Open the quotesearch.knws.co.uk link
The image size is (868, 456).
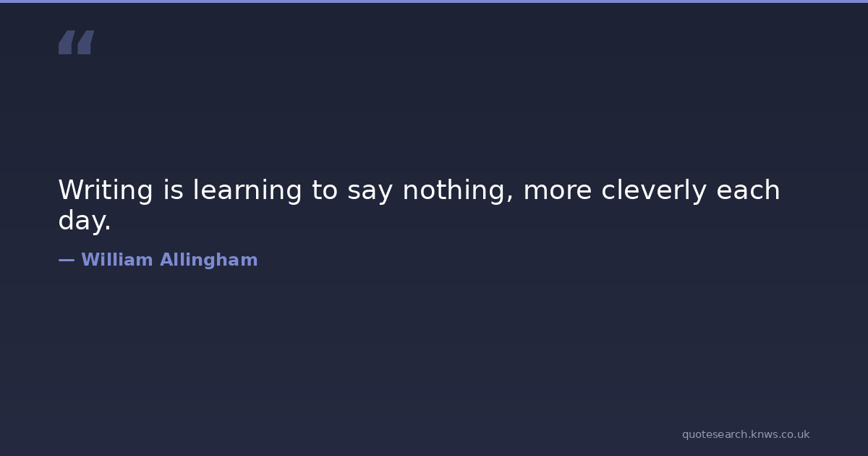pyautogui.click(x=745, y=434)
